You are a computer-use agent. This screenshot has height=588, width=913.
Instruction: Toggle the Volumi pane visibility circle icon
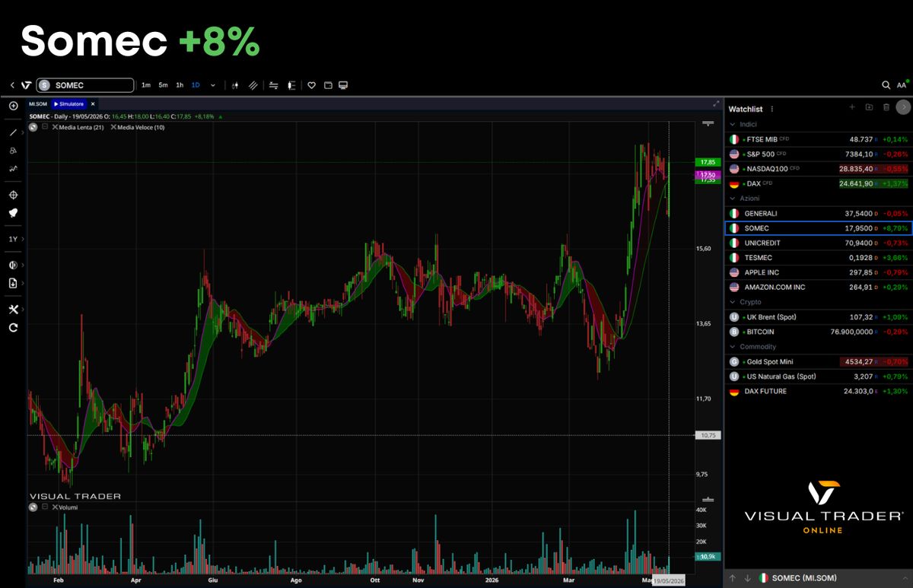click(x=33, y=507)
